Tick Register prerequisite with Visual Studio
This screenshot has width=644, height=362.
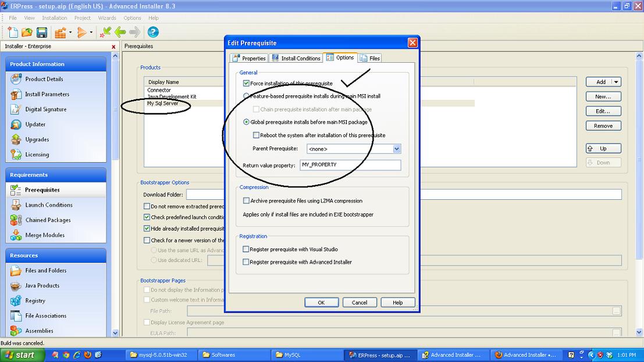click(x=246, y=249)
